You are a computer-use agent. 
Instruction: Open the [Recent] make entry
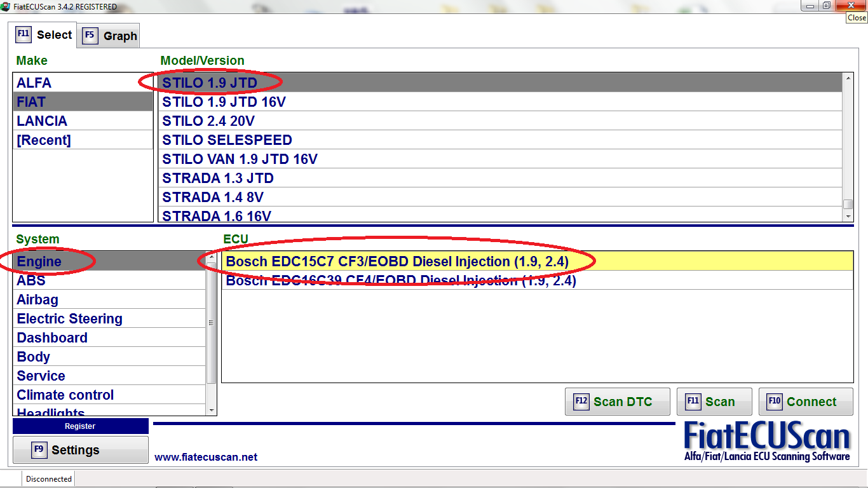point(83,140)
